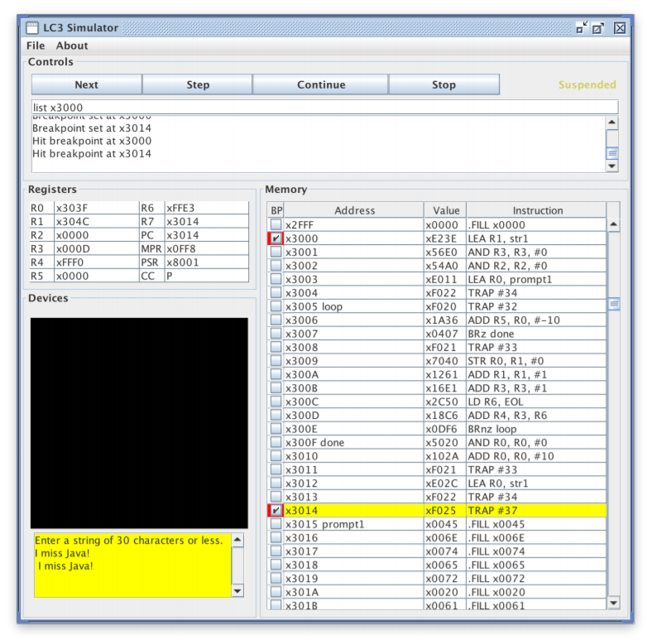The width and height of the screenshot is (652, 644).
Task: Open the About menu
Action: (72, 46)
